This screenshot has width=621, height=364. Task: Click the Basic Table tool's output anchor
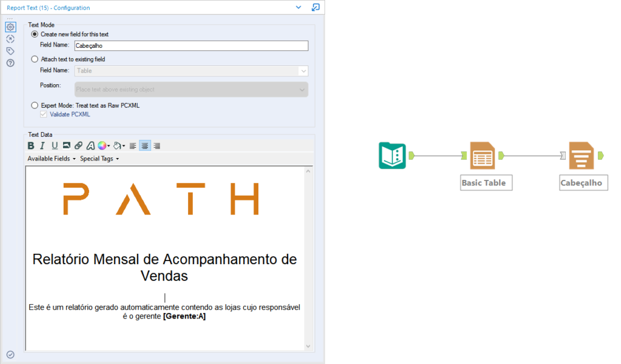coord(502,156)
